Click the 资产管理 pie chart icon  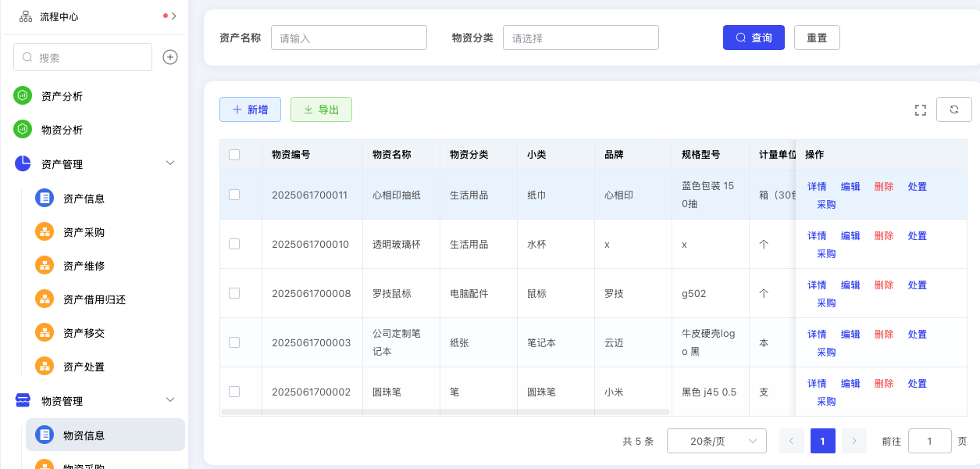(x=23, y=163)
